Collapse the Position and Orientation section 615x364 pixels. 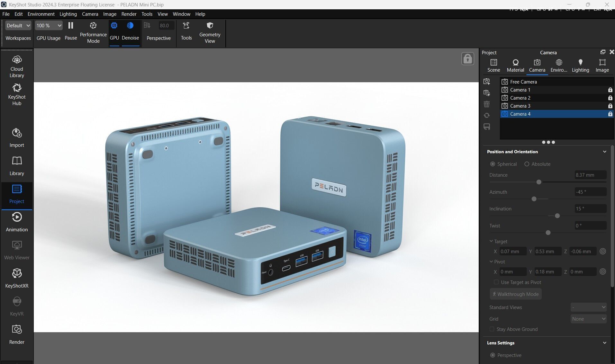point(604,152)
